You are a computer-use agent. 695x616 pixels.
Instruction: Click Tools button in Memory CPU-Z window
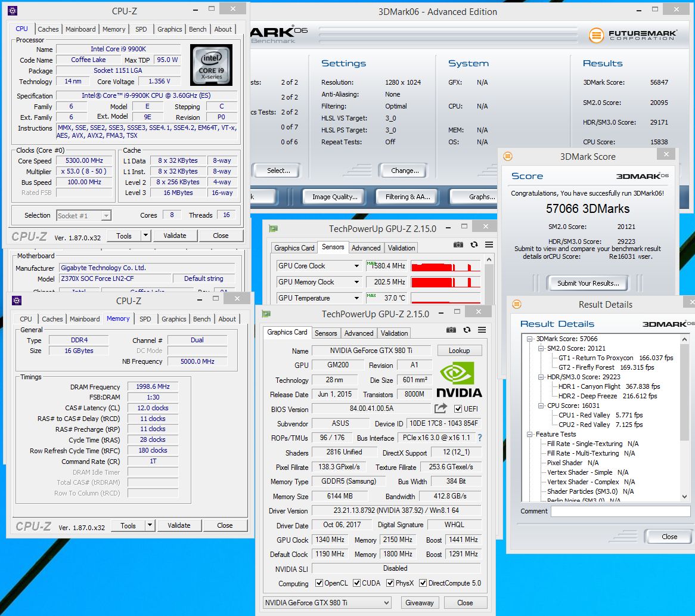pos(128,525)
